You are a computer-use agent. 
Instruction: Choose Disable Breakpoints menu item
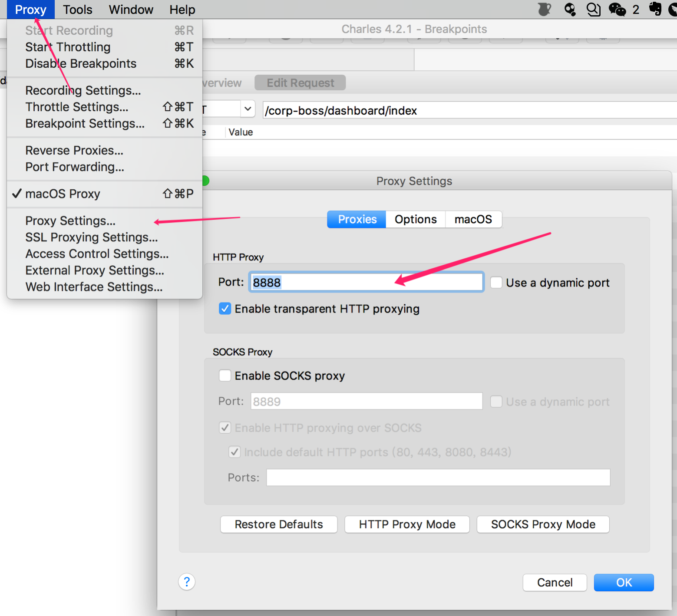105,63
